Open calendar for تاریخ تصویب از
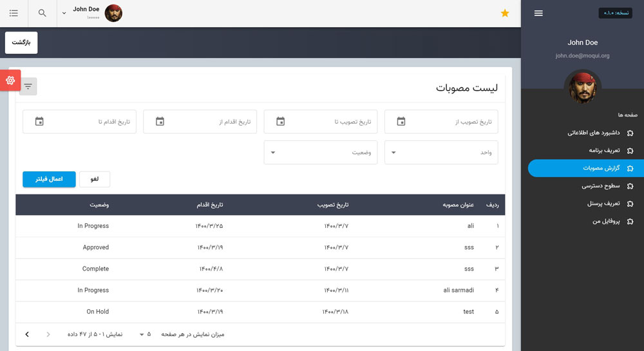Screen dimensions: 644x351 pyautogui.click(x=401, y=122)
